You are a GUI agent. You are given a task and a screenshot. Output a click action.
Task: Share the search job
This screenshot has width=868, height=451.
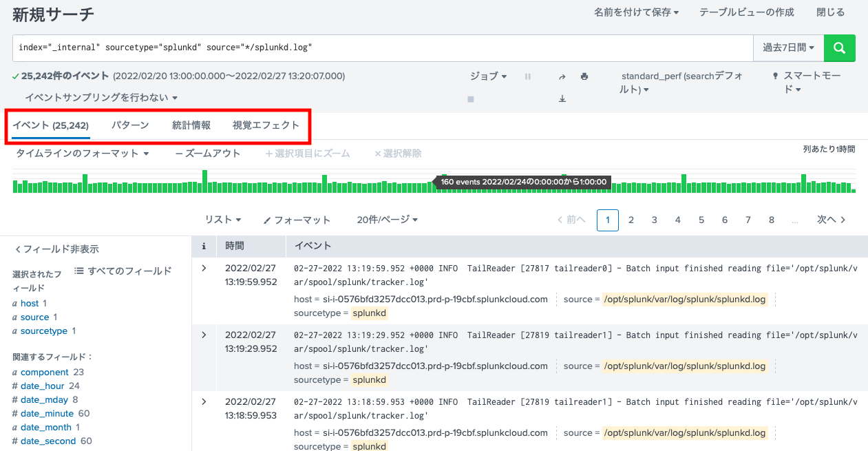562,76
